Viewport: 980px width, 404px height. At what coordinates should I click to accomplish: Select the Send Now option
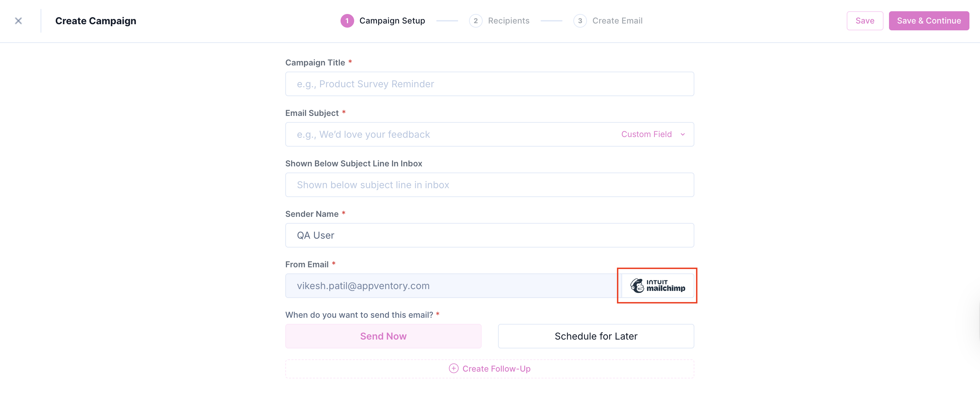(383, 336)
